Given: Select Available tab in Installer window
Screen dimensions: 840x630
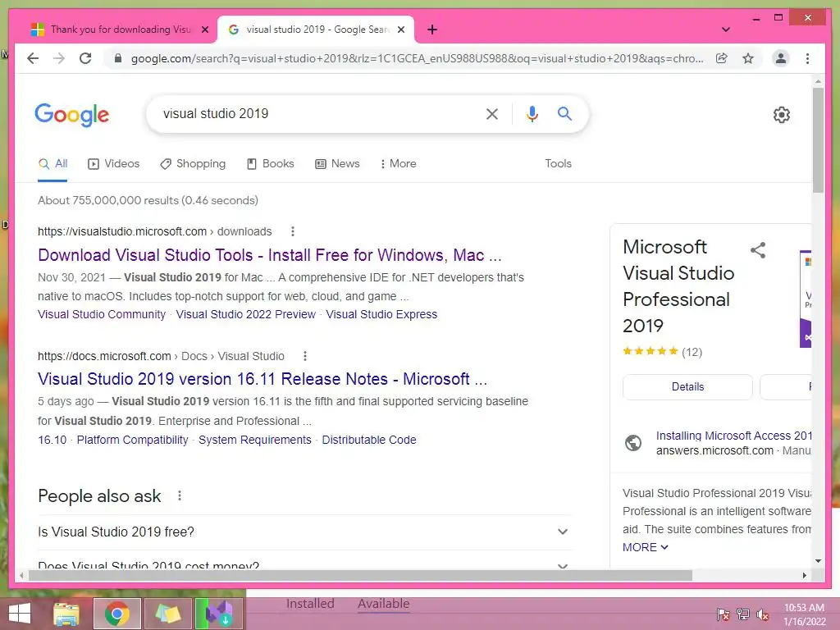Looking at the screenshot, I should [384, 604].
